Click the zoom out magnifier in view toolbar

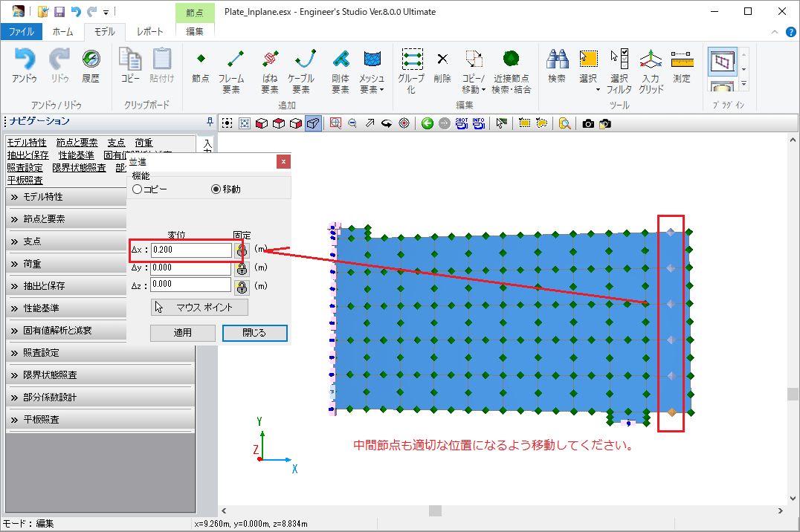pos(352,123)
